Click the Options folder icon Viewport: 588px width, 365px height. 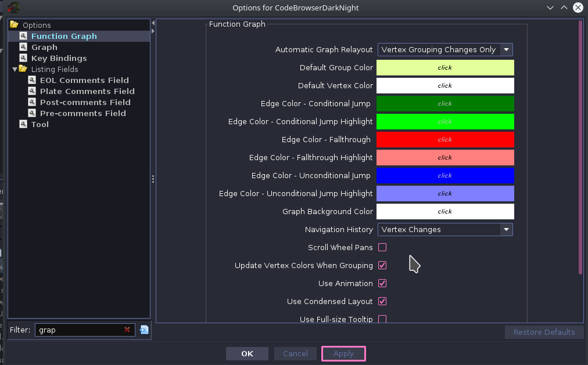point(14,25)
